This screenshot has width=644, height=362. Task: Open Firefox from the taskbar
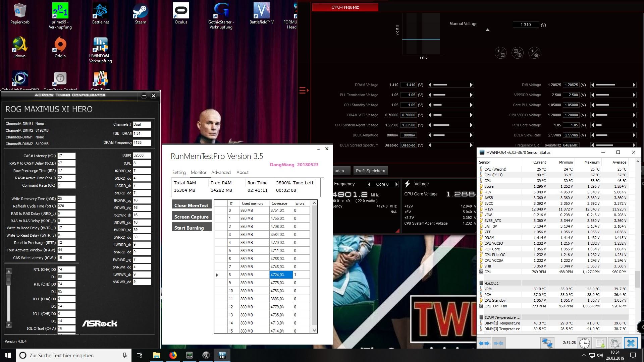click(x=173, y=355)
